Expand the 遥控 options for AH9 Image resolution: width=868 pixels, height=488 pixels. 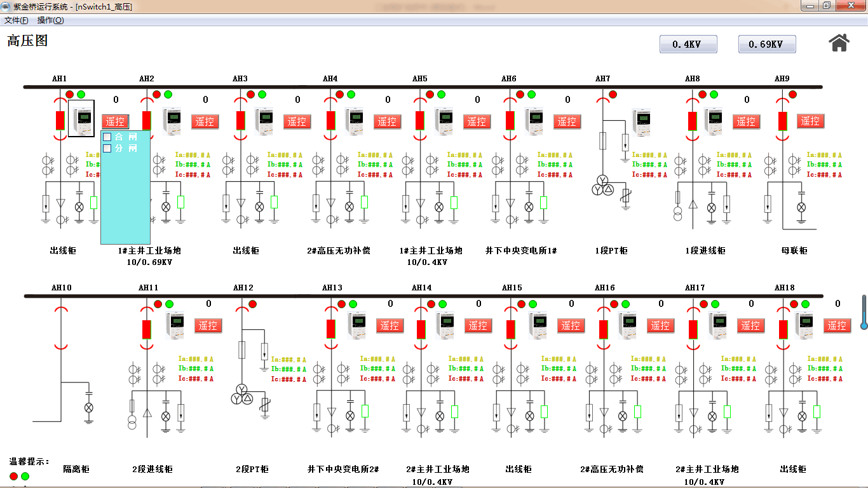(810, 121)
